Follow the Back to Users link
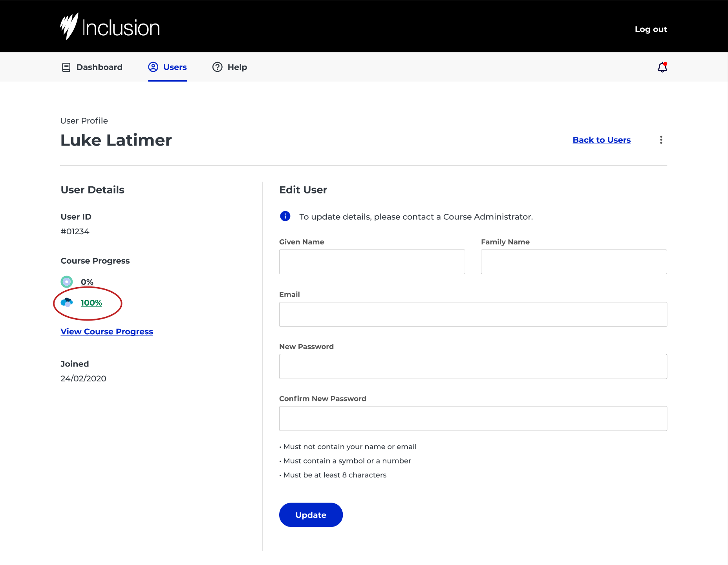728x565 pixels. (x=601, y=140)
